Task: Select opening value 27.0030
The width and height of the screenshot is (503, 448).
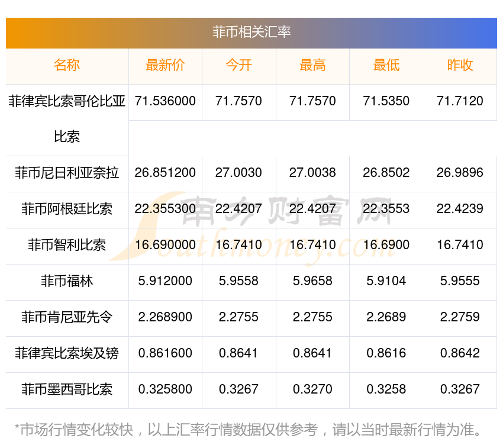Action: click(238, 173)
